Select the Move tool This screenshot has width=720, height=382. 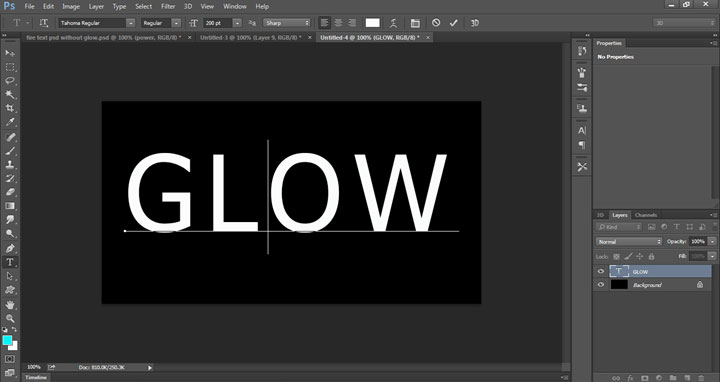click(10, 53)
